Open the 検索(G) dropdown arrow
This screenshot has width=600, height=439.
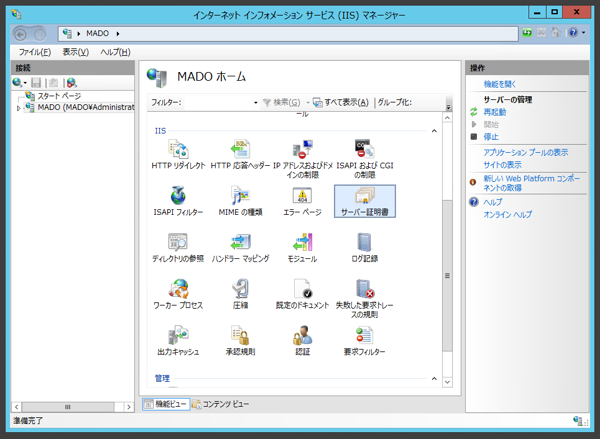(307, 103)
